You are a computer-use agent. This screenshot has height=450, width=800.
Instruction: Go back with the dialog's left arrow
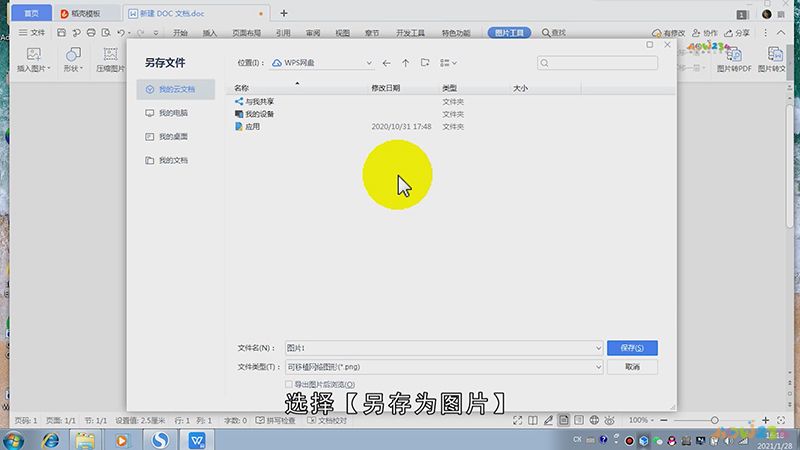[386, 63]
